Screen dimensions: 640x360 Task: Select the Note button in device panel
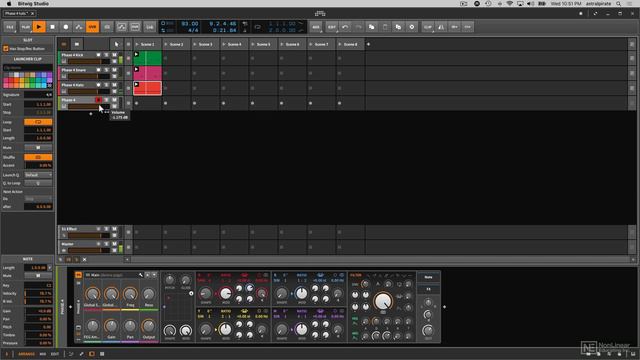point(428,277)
